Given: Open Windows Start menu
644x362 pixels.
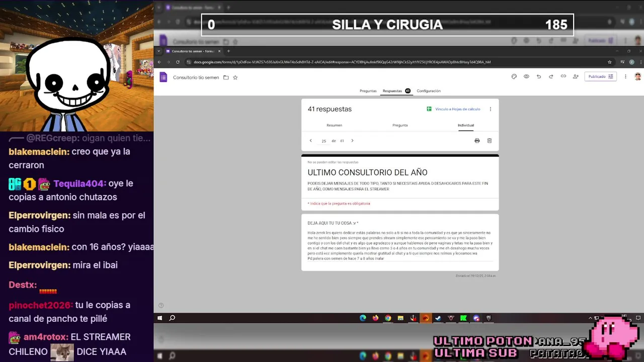Looking at the screenshot, I should (159, 318).
